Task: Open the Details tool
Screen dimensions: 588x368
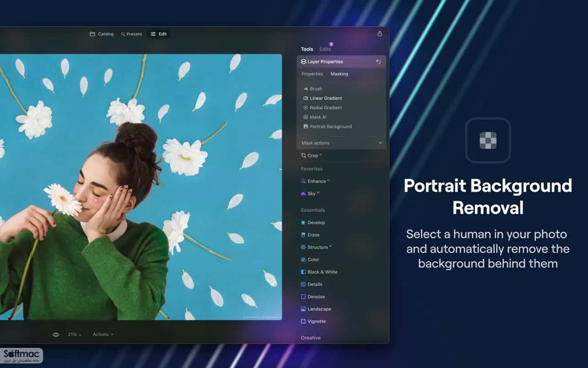Action: [x=311, y=284]
